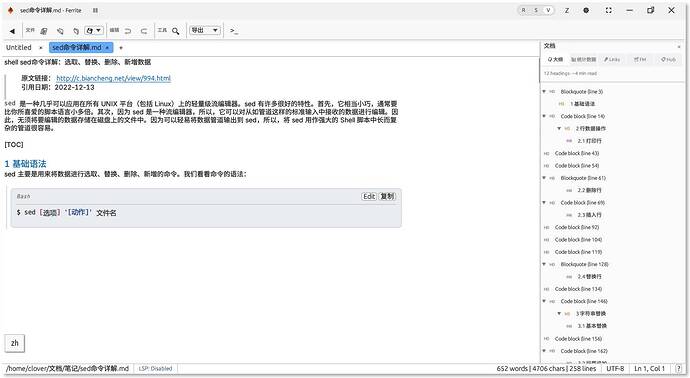Image resolution: width=690 pixels, height=378 pixels.
Task: Click the open folder icon in toolbar
Action: [76, 31]
